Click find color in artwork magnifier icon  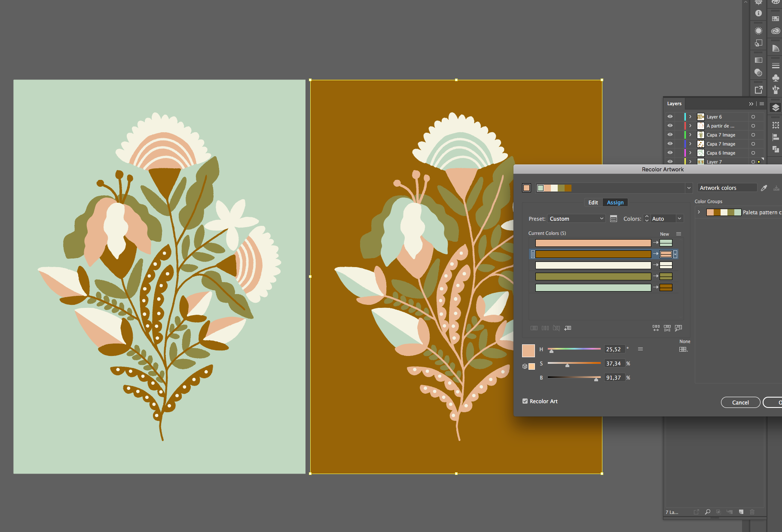pos(678,328)
